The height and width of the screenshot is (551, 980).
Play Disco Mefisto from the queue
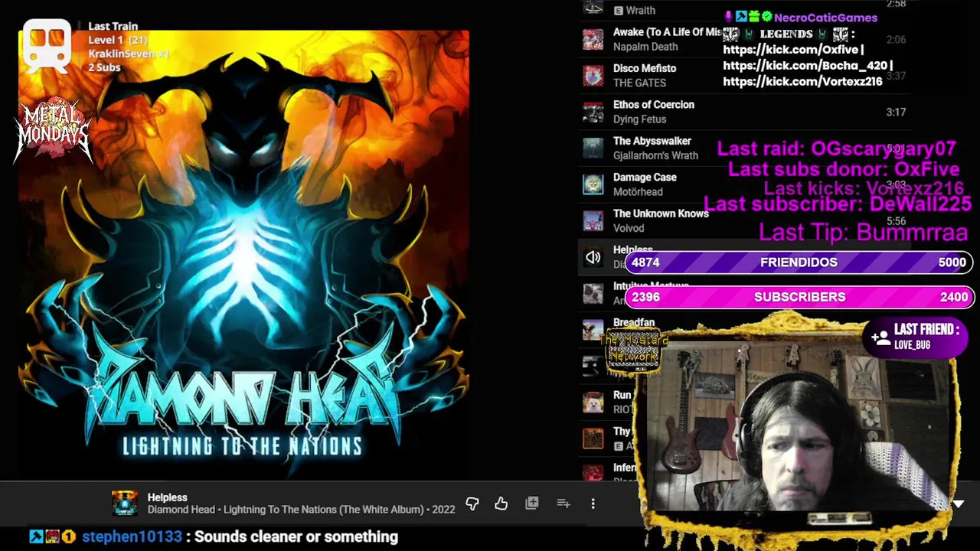(645, 68)
